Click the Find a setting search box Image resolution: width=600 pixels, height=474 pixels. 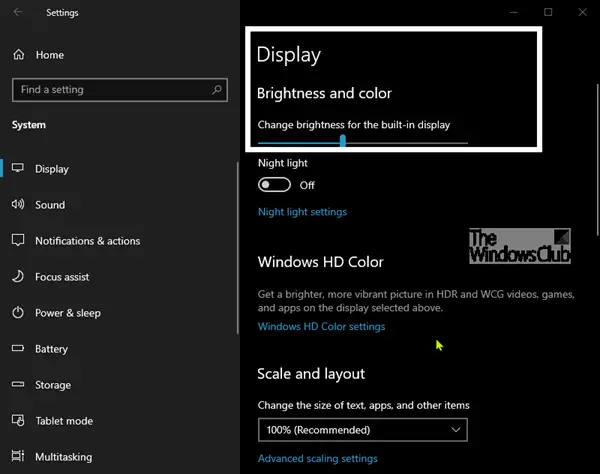pos(110,90)
